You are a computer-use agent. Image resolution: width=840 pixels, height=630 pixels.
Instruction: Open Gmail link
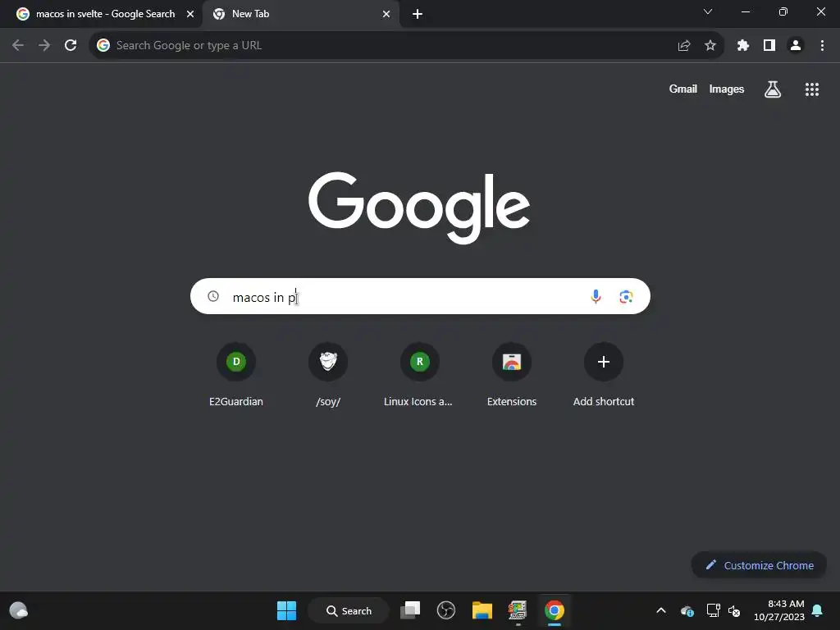682,89
